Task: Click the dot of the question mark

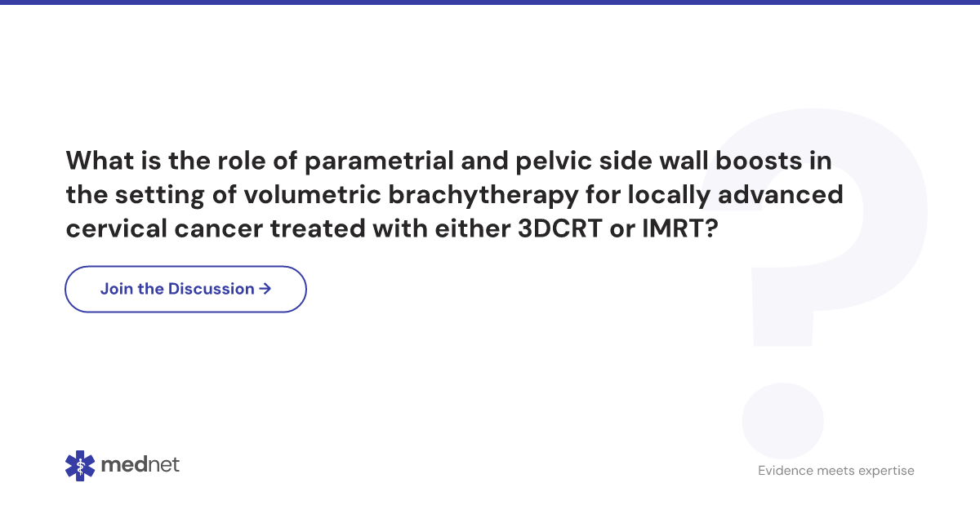Action: click(x=782, y=419)
